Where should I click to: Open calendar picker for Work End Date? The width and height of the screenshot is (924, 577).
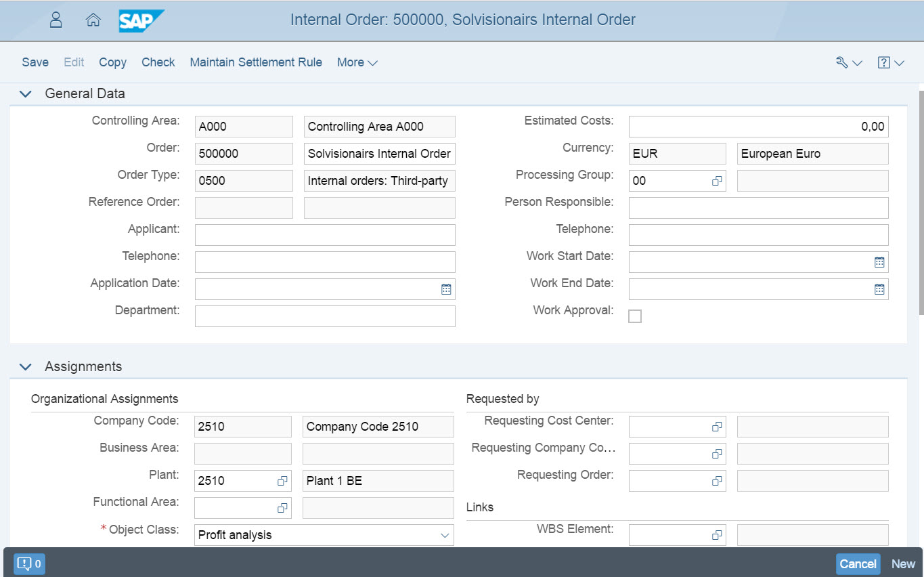click(879, 289)
